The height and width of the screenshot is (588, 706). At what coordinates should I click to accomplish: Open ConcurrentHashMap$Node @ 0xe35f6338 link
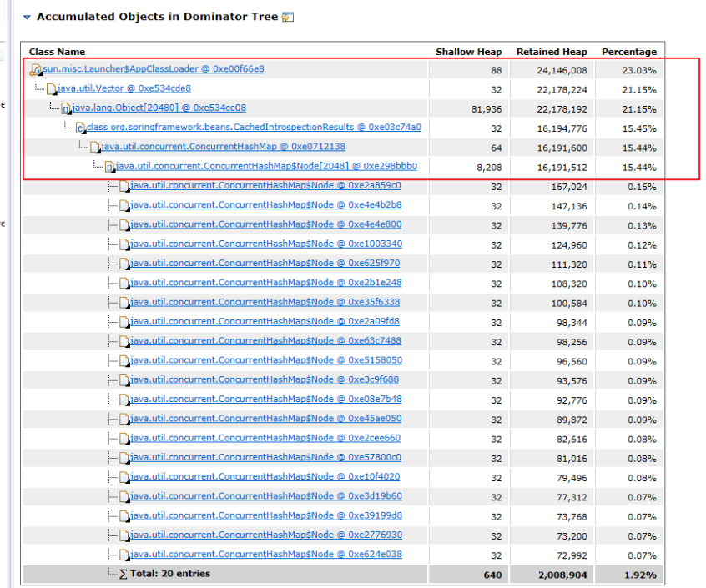pos(265,301)
